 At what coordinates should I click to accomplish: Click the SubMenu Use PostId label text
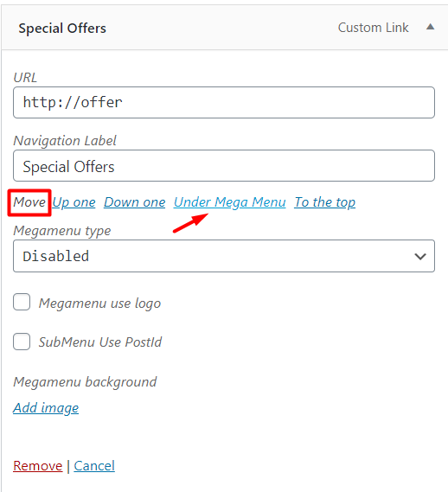click(100, 342)
